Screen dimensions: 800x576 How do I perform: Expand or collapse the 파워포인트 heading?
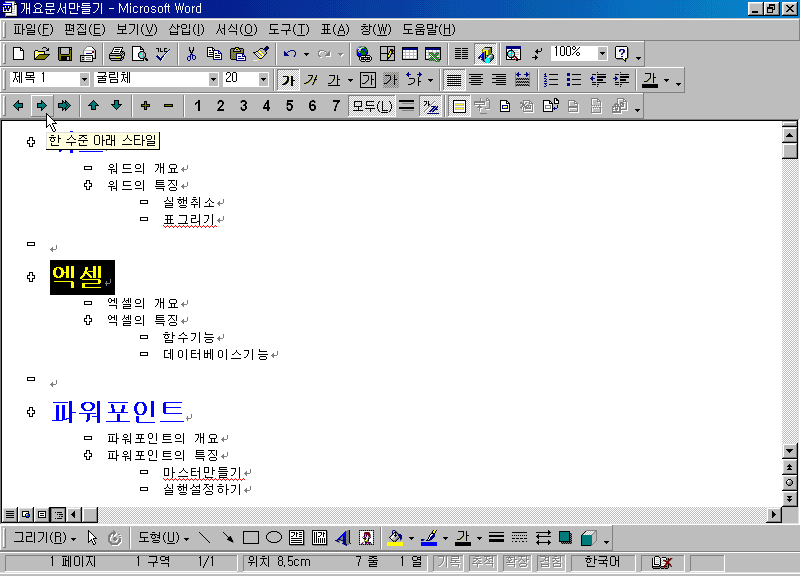31,412
